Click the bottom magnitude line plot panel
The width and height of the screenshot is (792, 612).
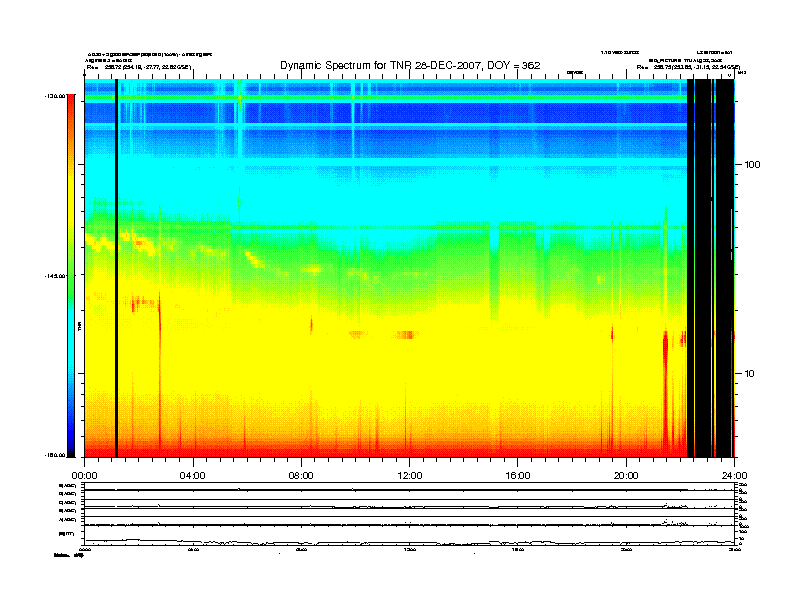(409, 536)
